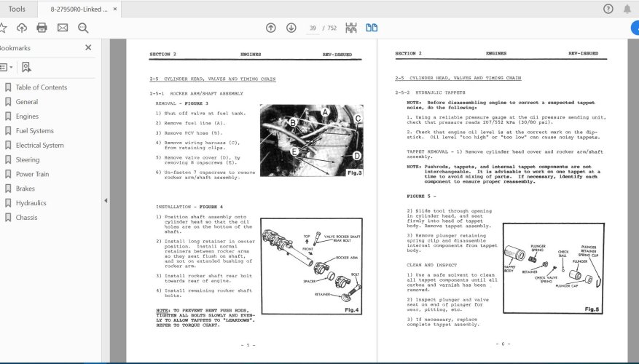639x364 pixels.
Task: Click the bookmark icon beside Brakes
Action: 8,189
